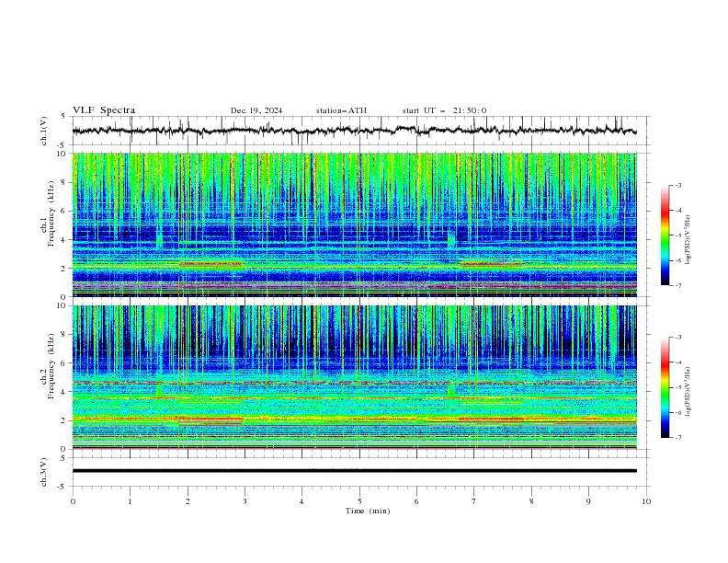Click inside the ch.1 spectrogram panel
Viewport: 728px width, 563px height.
pyautogui.click(x=354, y=224)
